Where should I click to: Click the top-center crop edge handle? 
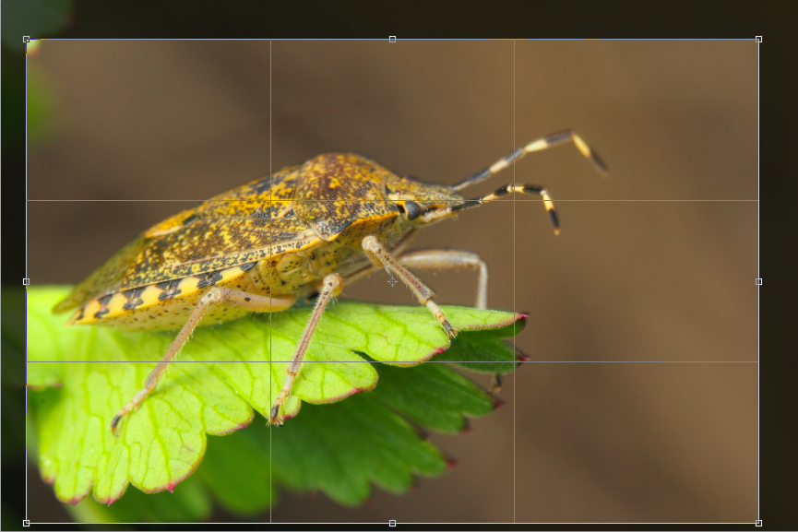392,39
